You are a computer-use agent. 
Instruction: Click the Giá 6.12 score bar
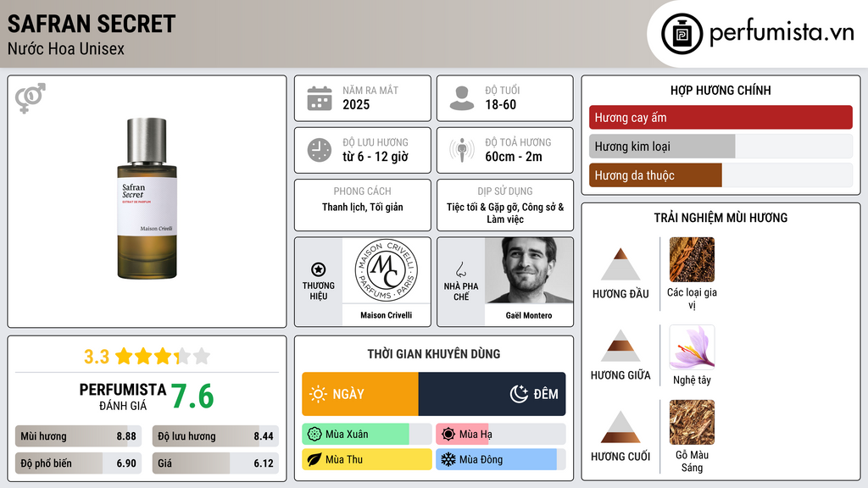pyautogui.click(x=215, y=463)
